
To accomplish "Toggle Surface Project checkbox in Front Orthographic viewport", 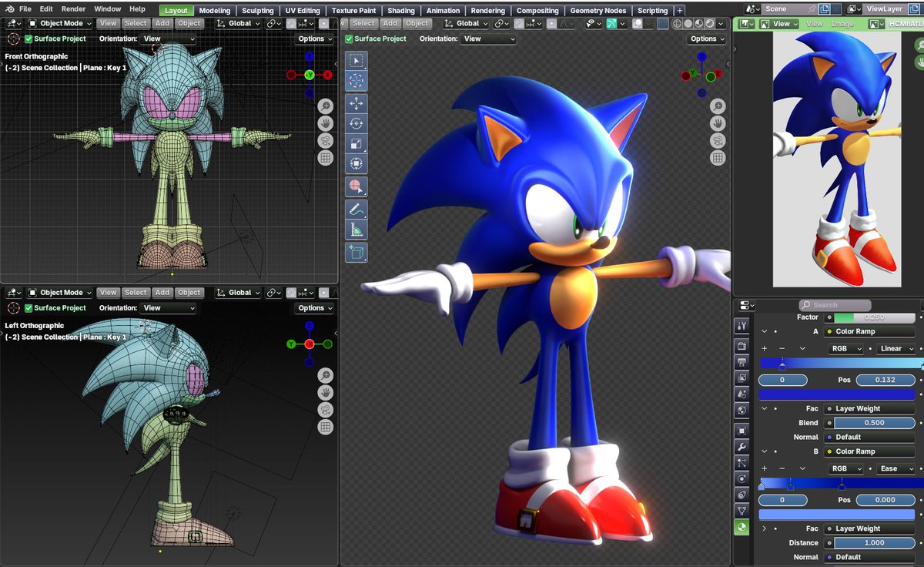I will [28, 39].
